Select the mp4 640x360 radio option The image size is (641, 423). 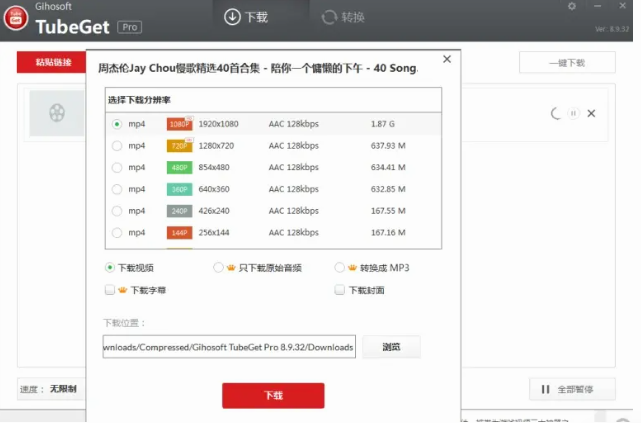click(117, 189)
